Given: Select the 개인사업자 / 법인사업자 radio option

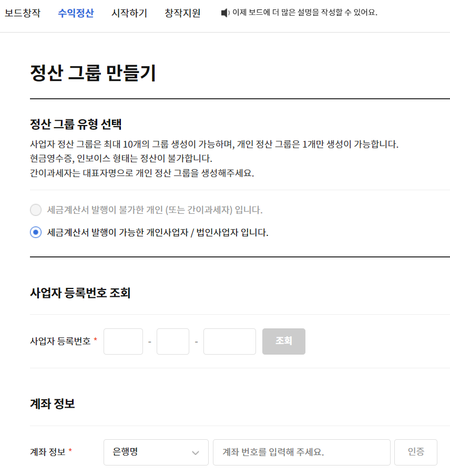Looking at the screenshot, I should (36, 233).
